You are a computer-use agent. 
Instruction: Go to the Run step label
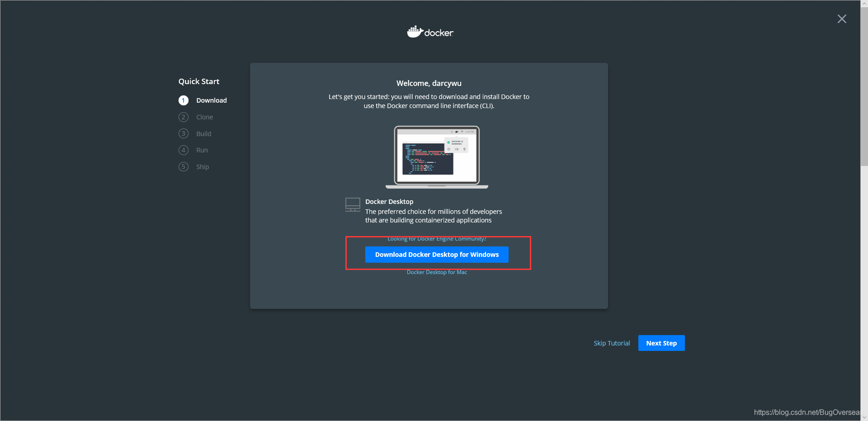point(202,150)
